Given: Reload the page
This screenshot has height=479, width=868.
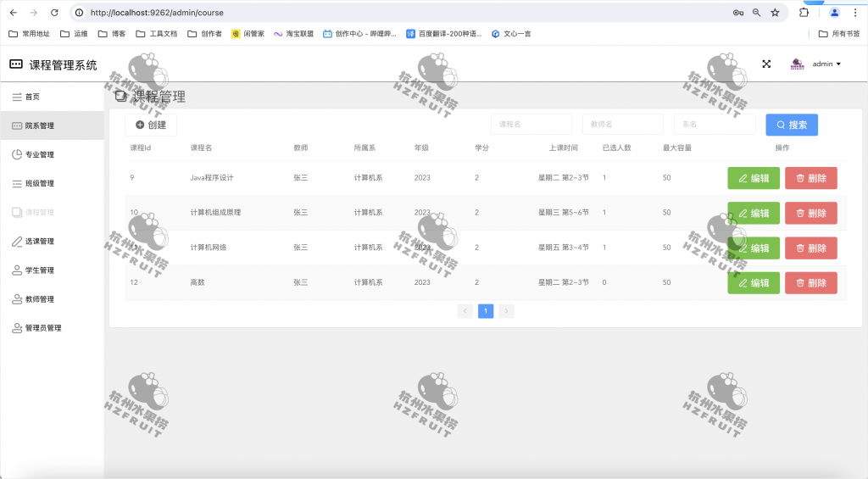Looking at the screenshot, I should 54,12.
